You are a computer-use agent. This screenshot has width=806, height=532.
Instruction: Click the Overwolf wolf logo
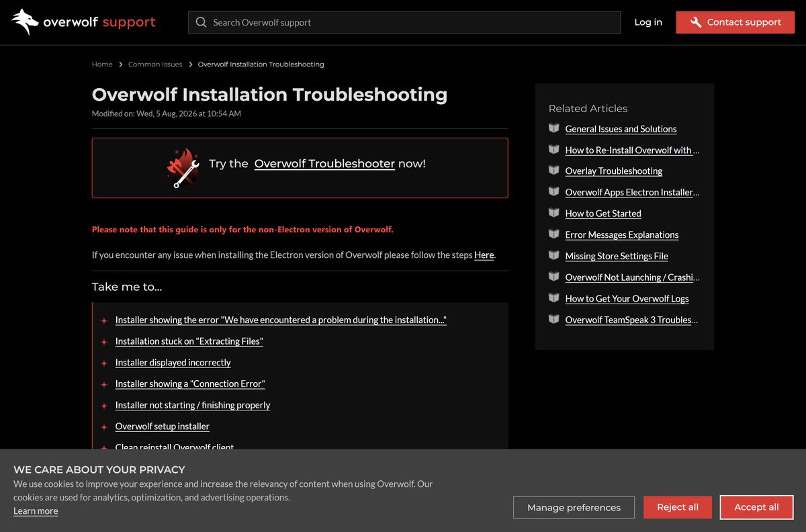pyautogui.click(x=26, y=22)
